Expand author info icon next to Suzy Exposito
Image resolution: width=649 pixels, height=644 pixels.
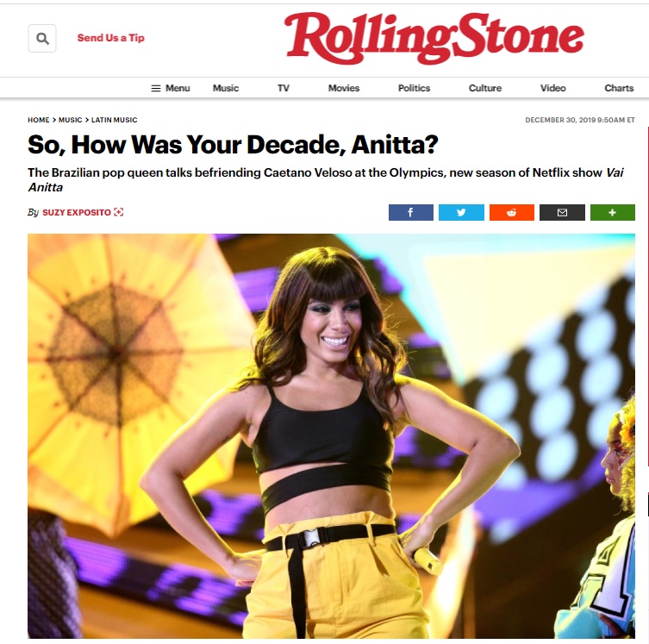pyautogui.click(x=119, y=212)
